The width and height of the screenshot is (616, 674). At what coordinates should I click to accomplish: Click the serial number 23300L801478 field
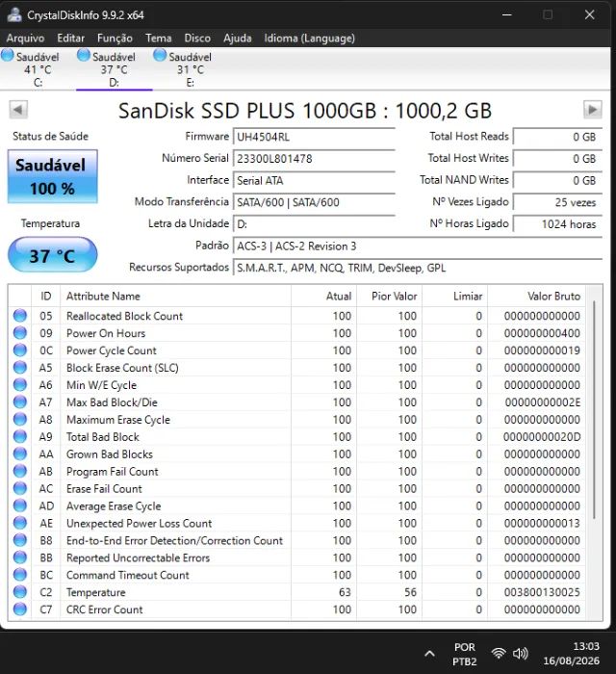point(314,159)
